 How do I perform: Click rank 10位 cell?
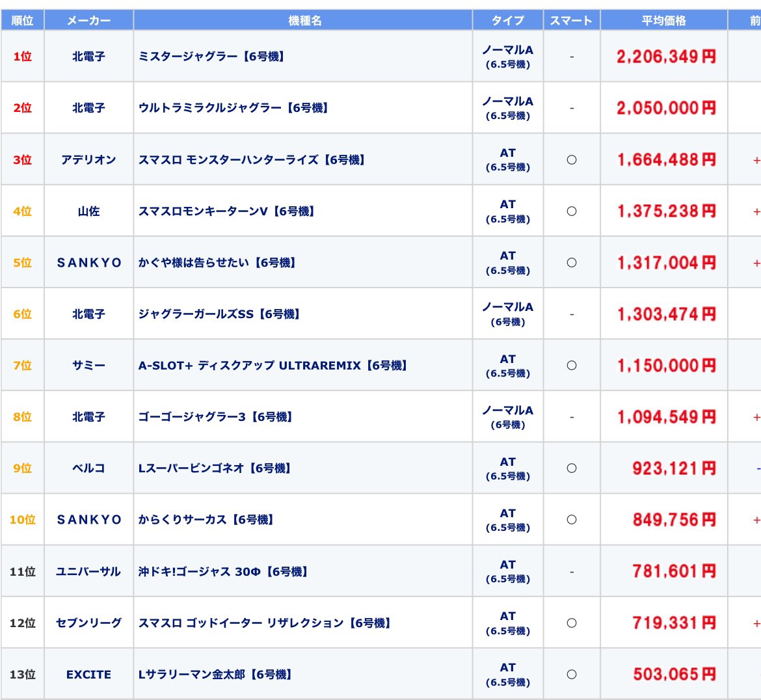click(22, 520)
